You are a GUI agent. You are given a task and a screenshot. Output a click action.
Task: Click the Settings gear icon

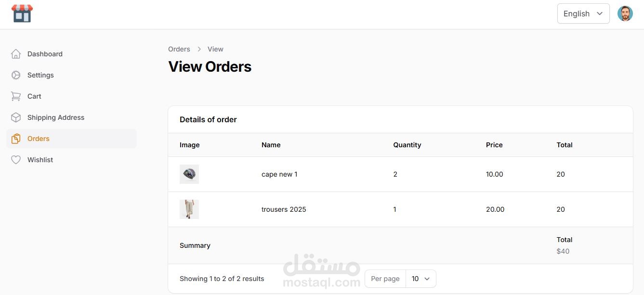16,75
